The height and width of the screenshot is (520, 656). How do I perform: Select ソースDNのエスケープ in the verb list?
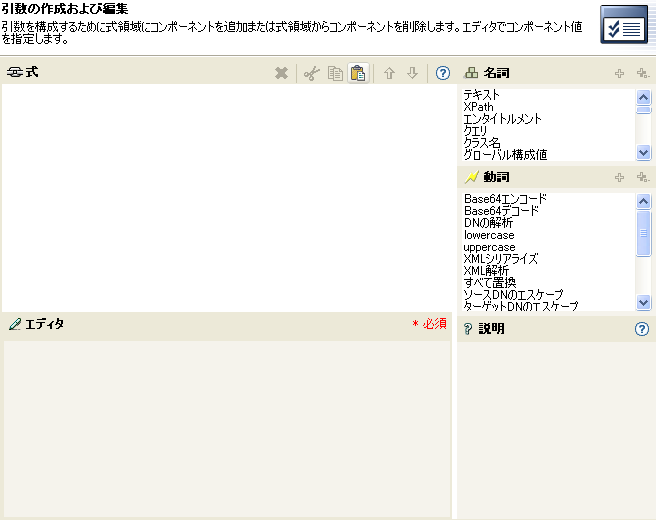click(x=514, y=295)
